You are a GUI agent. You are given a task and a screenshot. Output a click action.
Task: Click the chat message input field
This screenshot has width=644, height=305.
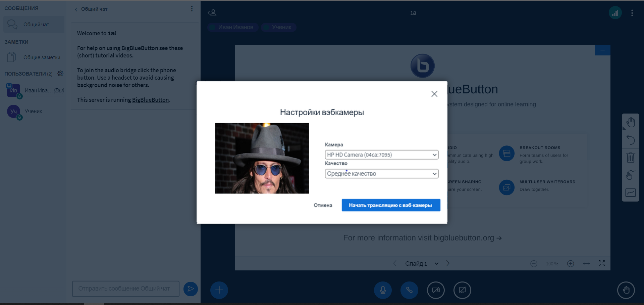(125, 289)
